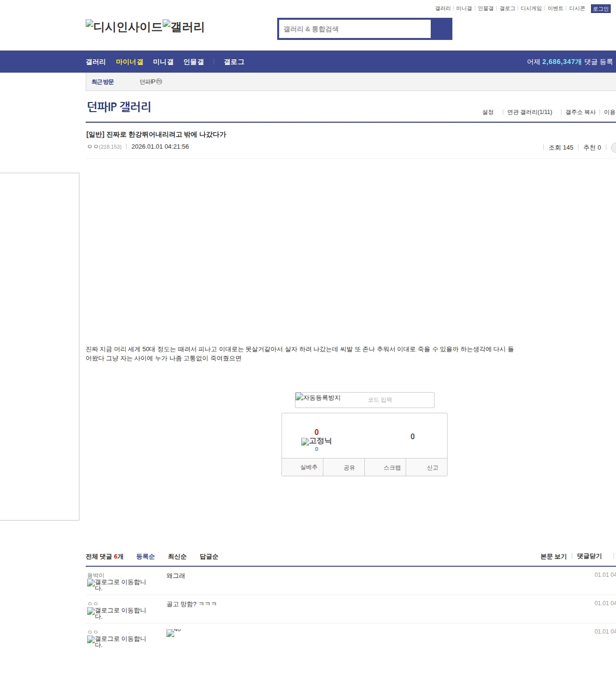This screenshot has height=687, width=616.
Task: Click the 로그인 button
Action: tap(600, 9)
